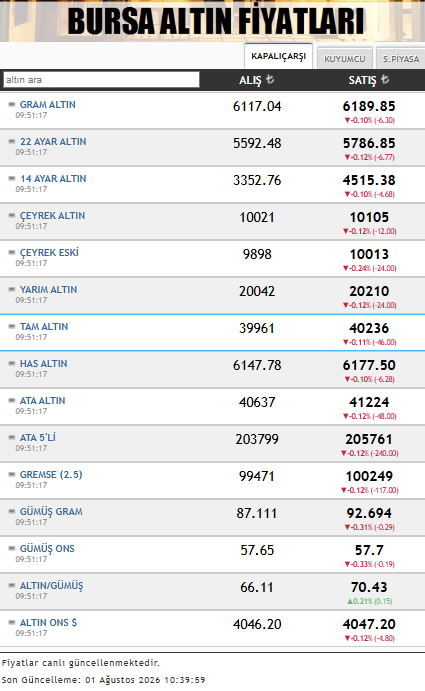Open the HAS ALTIN link
Image resolution: width=425 pixels, height=691 pixels.
(x=44, y=364)
